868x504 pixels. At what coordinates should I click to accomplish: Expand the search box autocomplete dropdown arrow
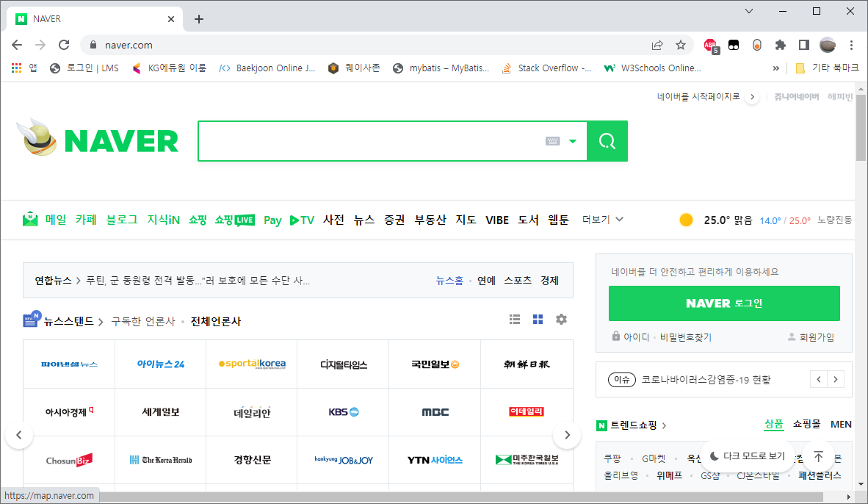click(x=573, y=141)
